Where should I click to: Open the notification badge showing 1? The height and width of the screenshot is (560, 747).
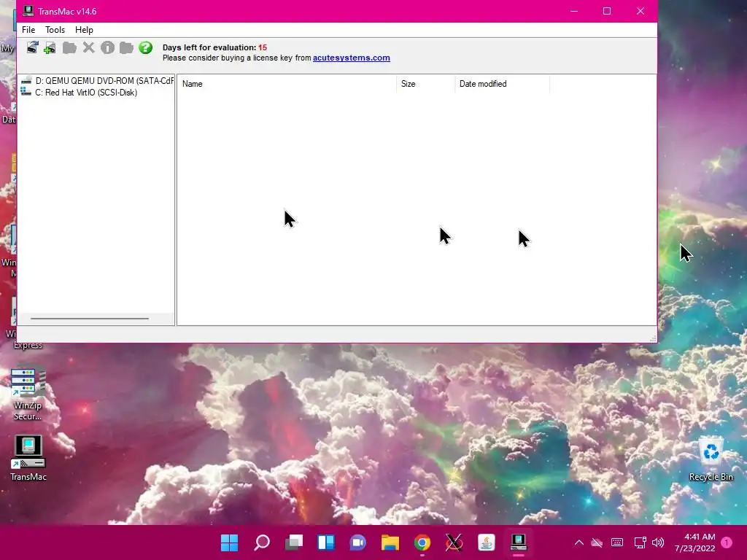click(727, 542)
